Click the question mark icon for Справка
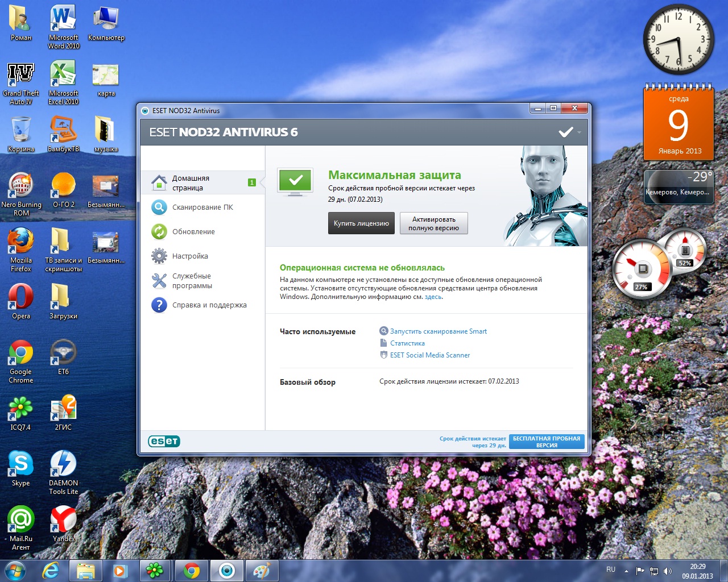 pos(159,305)
